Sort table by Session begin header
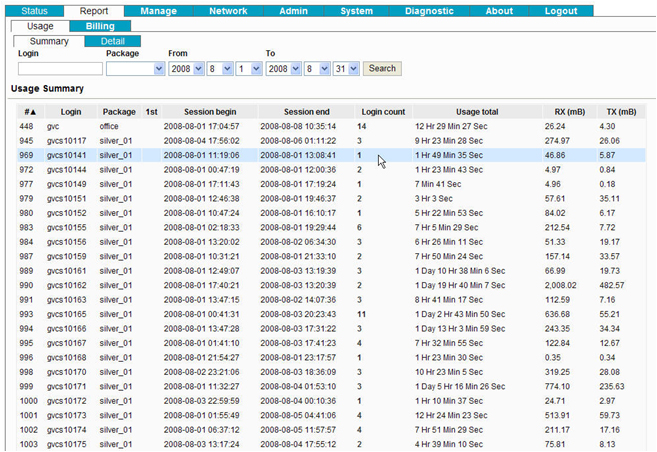This screenshot has height=452, width=657. coord(211,112)
